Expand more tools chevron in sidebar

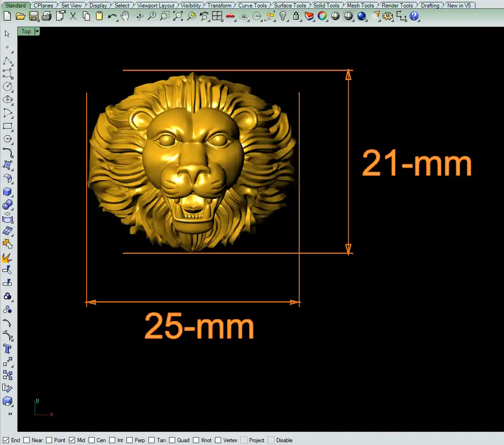point(10,414)
